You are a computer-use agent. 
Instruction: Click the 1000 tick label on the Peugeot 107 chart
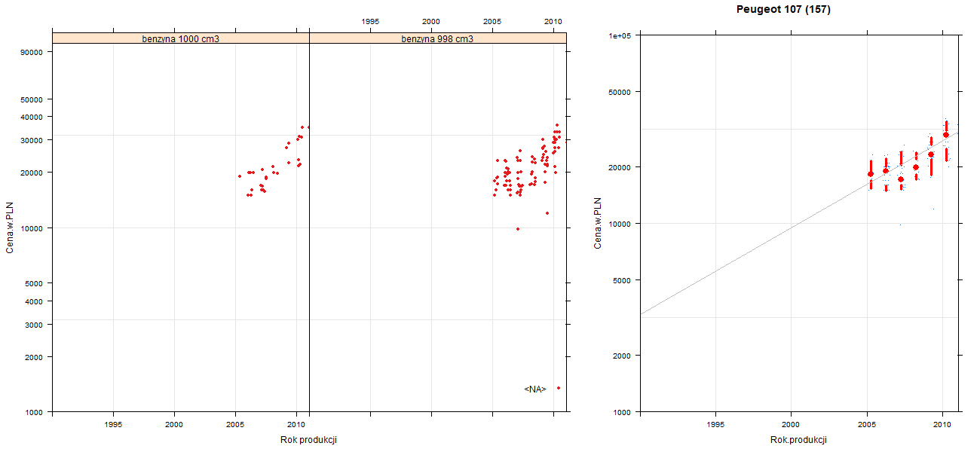[x=622, y=412]
